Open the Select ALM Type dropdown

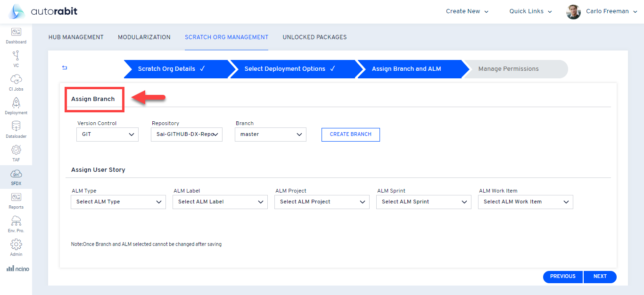click(118, 202)
